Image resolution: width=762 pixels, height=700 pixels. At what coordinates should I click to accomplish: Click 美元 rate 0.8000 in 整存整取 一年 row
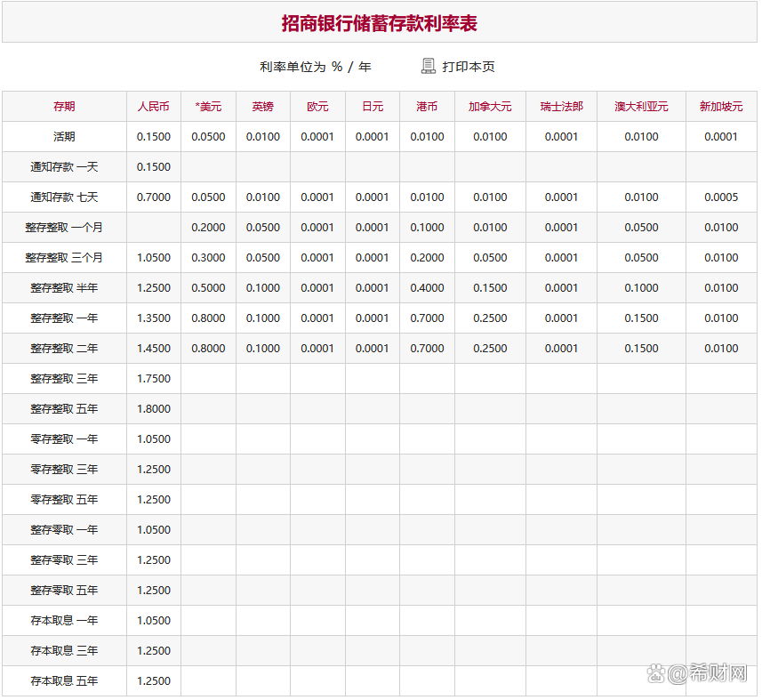[x=208, y=318]
